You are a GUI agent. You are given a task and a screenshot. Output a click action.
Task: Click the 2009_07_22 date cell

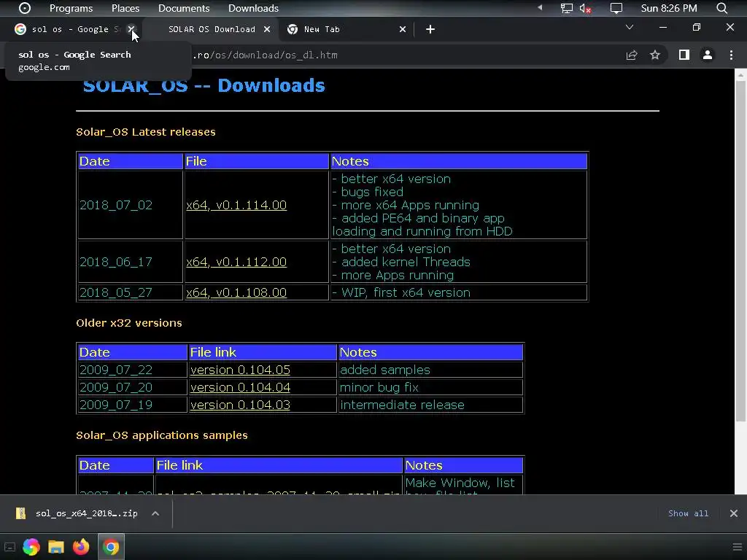coord(133,370)
